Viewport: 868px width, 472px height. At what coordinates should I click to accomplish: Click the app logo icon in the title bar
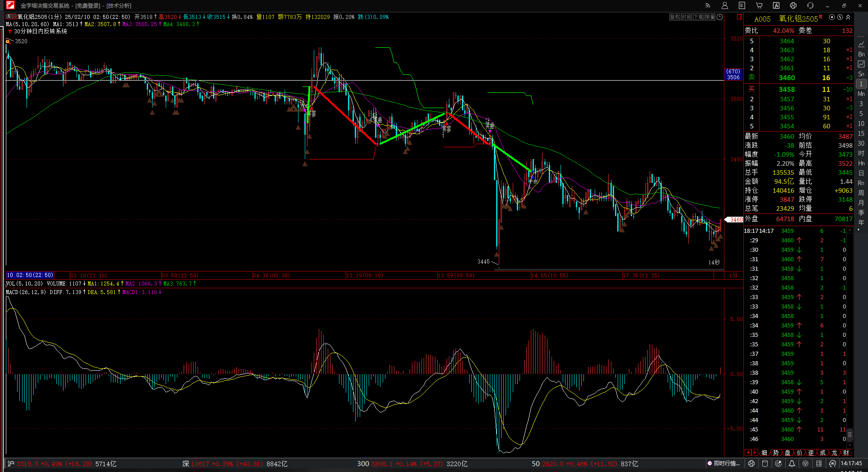tap(10, 5)
